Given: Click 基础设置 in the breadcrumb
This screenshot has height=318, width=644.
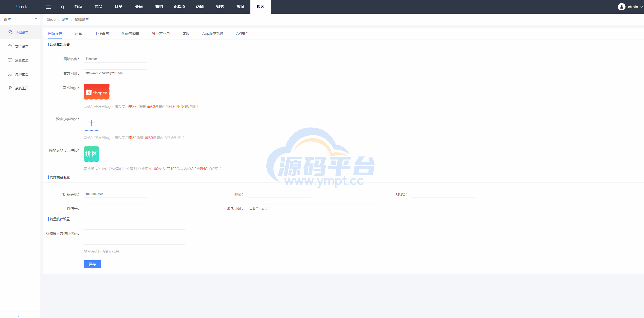Looking at the screenshot, I should click(82, 19).
